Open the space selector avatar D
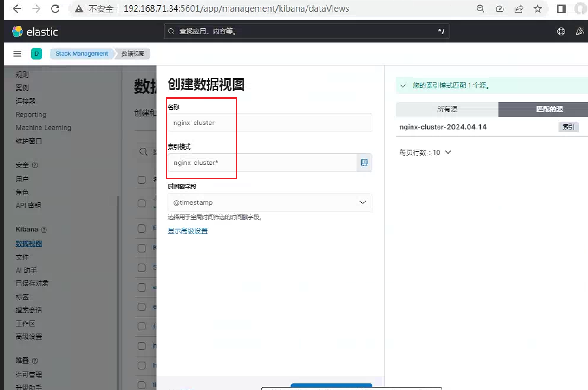Image resolution: width=588 pixels, height=390 pixels. pyautogui.click(x=36, y=54)
